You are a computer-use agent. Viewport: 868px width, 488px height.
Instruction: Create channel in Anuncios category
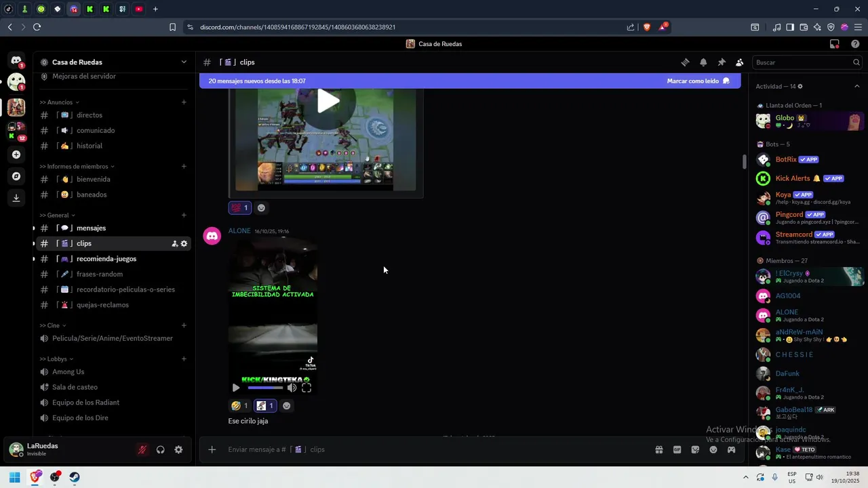[184, 102]
